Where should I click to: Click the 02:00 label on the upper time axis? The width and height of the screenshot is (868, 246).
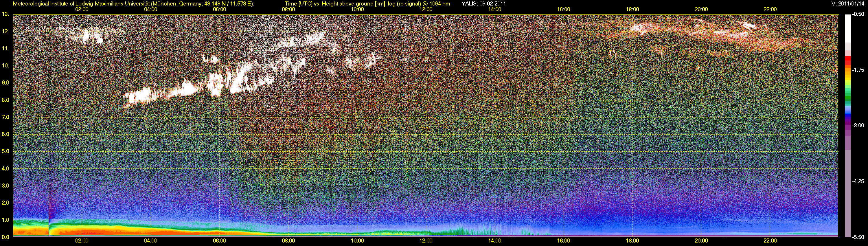click(x=82, y=10)
